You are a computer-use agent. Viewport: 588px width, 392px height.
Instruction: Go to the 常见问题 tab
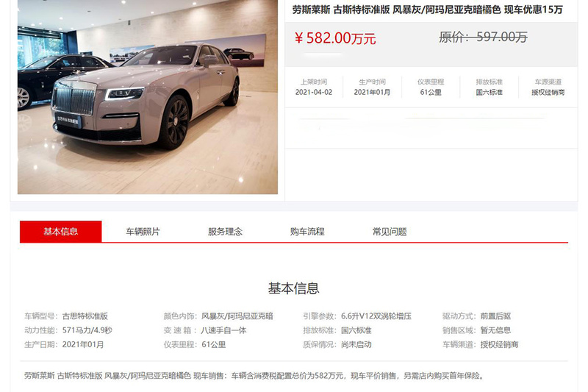[x=390, y=232]
